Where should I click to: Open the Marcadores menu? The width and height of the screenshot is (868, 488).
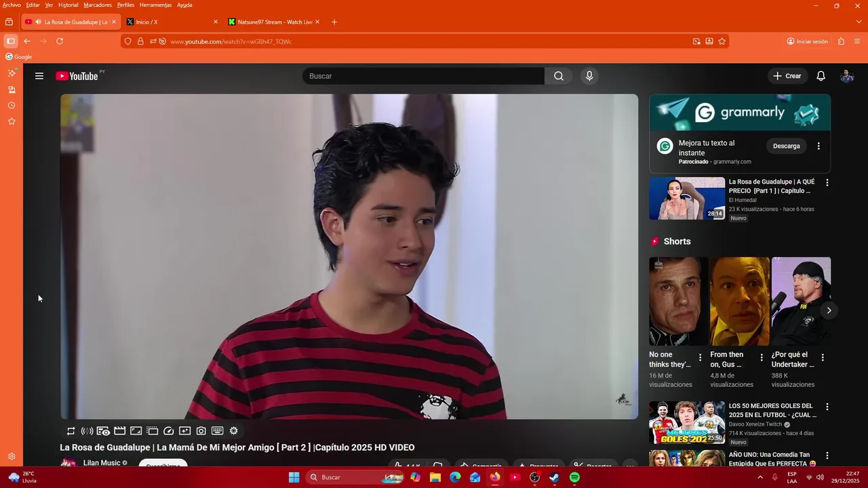coord(98,5)
